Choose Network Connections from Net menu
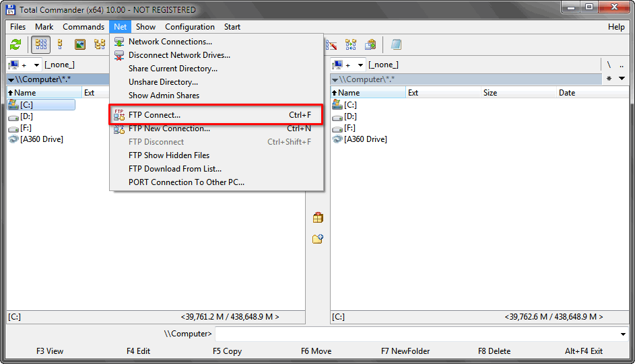Image resolution: width=635 pixels, height=364 pixels. pyautogui.click(x=217, y=42)
